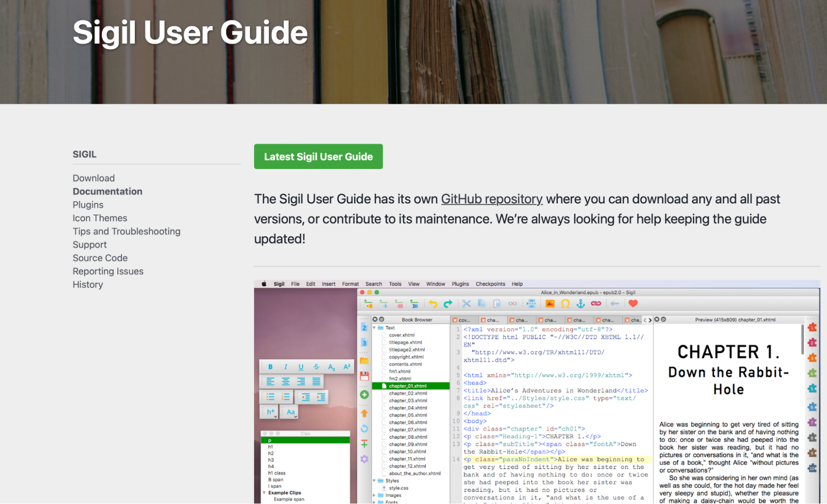Image resolution: width=827 pixels, height=504 pixels.
Task: Click the Latest Sigil User Guide button
Action: click(318, 157)
